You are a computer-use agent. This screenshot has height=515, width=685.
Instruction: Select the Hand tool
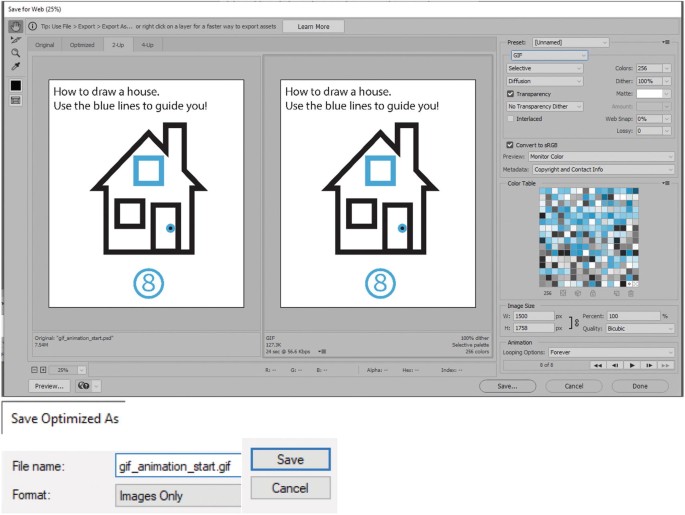click(x=16, y=27)
